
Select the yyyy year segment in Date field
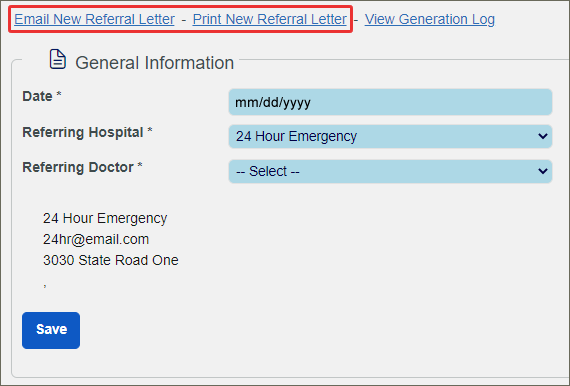point(296,102)
